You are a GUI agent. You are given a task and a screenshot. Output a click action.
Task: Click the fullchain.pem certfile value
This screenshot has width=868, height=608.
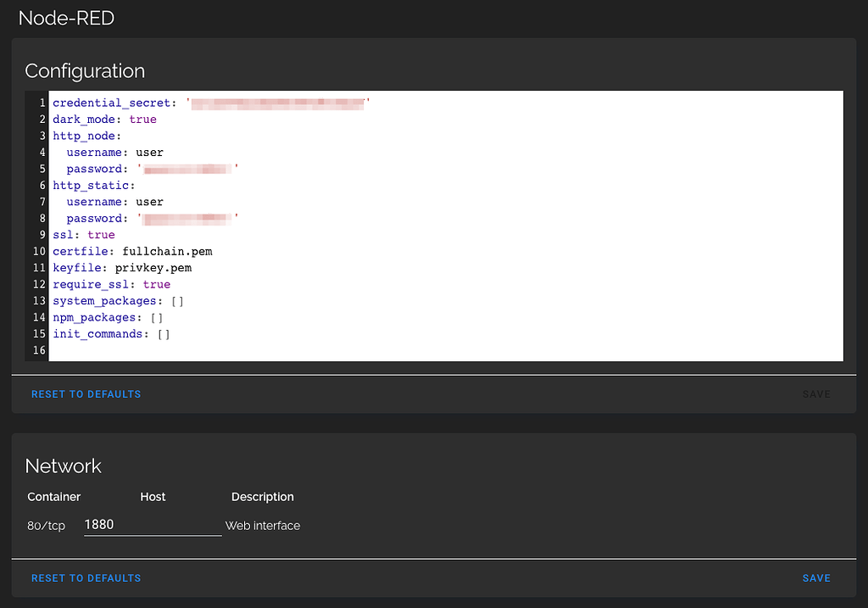167,252
